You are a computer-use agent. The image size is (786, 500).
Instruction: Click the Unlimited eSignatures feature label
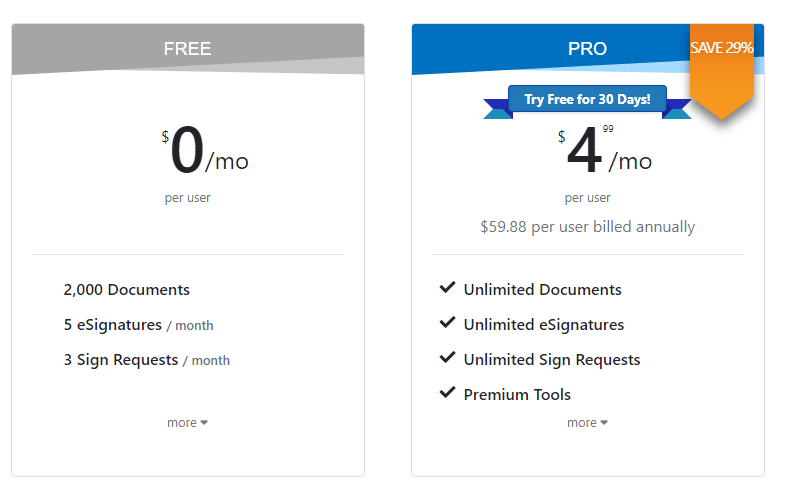pyautogui.click(x=543, y=325)
